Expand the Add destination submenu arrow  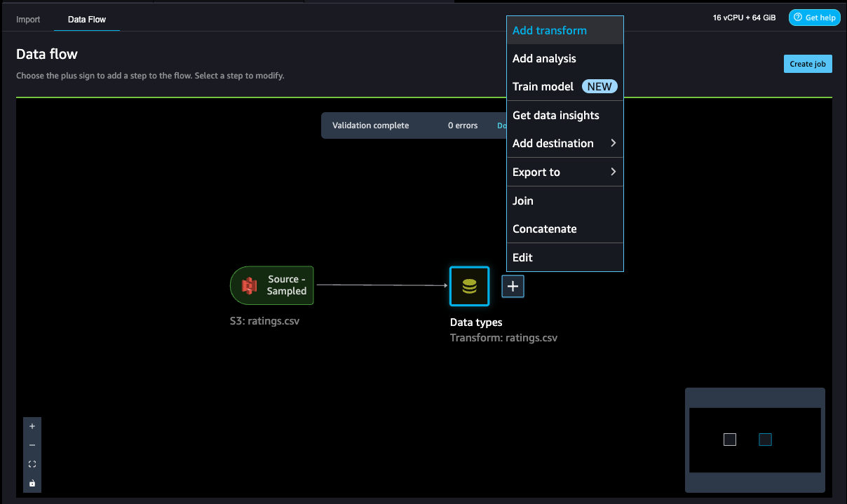click(613, 143)
